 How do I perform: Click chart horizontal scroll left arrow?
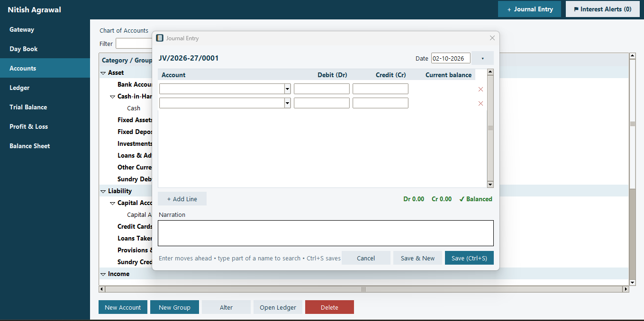point(102,289)
